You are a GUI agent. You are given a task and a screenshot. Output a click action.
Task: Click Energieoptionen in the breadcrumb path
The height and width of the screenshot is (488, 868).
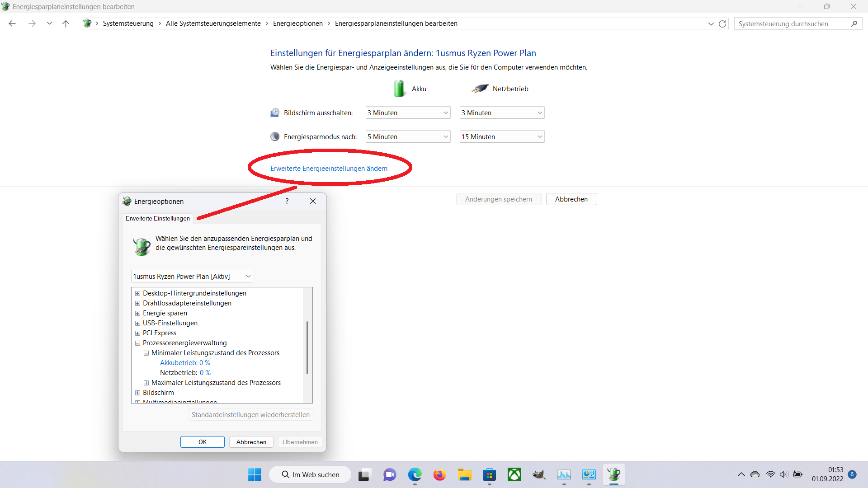click(297, 23)
